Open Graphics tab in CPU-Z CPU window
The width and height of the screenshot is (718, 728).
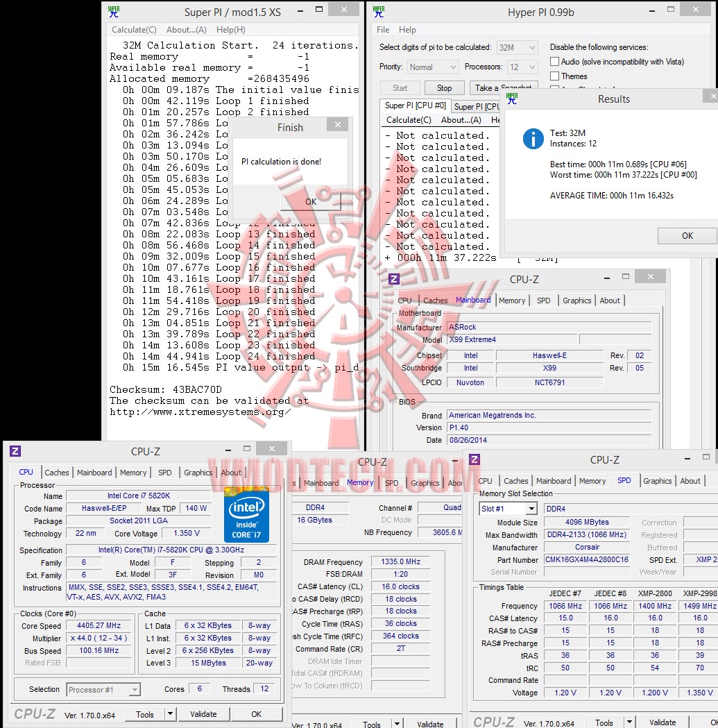click(198, 472)
